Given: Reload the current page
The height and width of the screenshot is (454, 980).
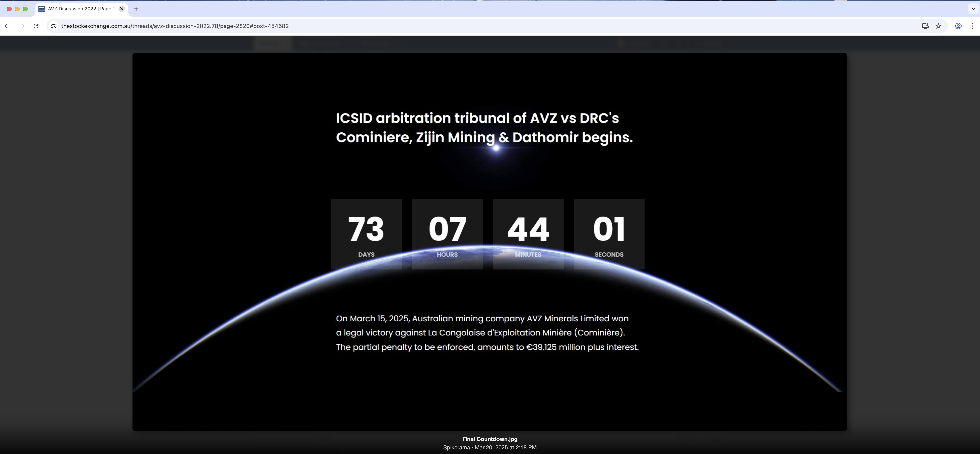Looking at the screenshot, I should 36,26.
